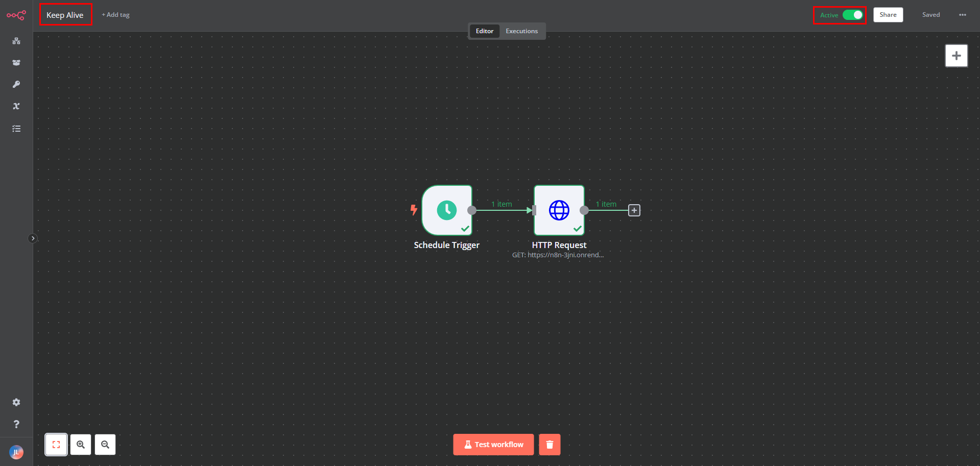Click the Test workflow button
The image size is (980, 466).
493,445
